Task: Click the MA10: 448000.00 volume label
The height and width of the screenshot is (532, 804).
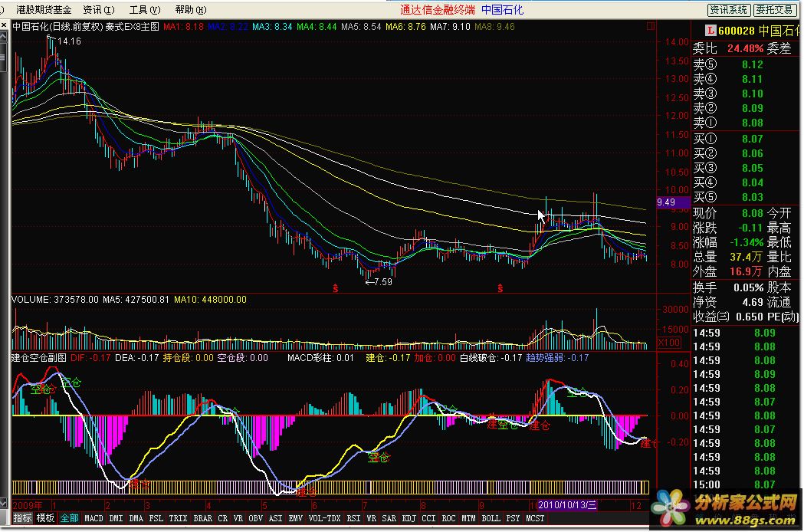Action: [210, 300]
